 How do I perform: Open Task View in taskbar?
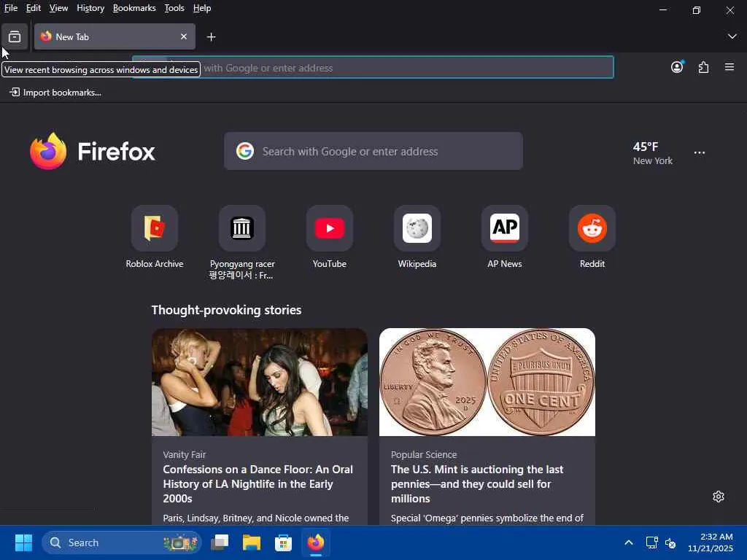pos(220,542)
